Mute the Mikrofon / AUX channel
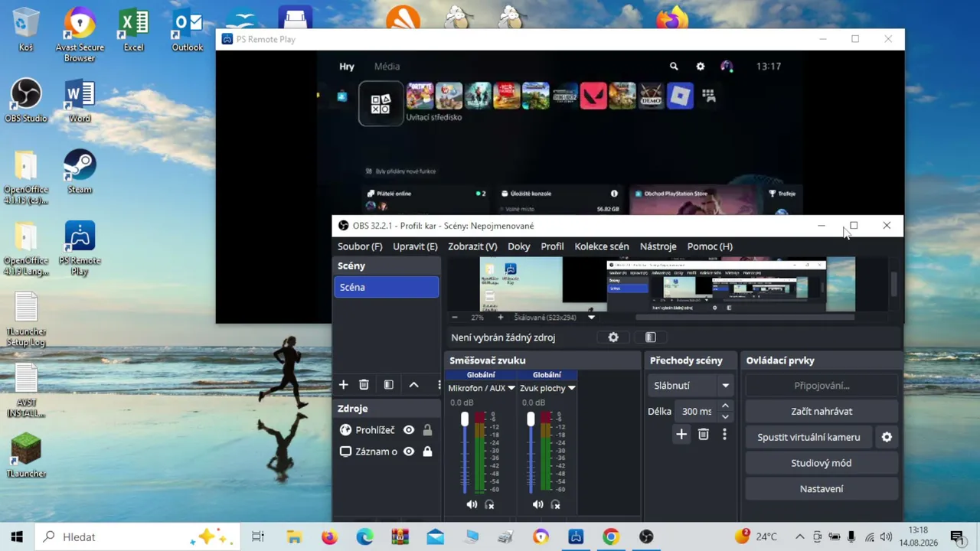 click(x=472, y=504)
